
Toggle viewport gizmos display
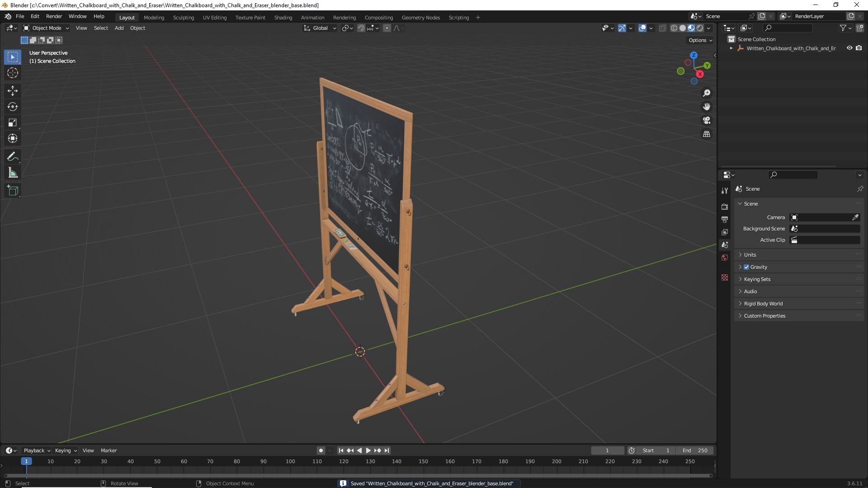coord(622,28)
